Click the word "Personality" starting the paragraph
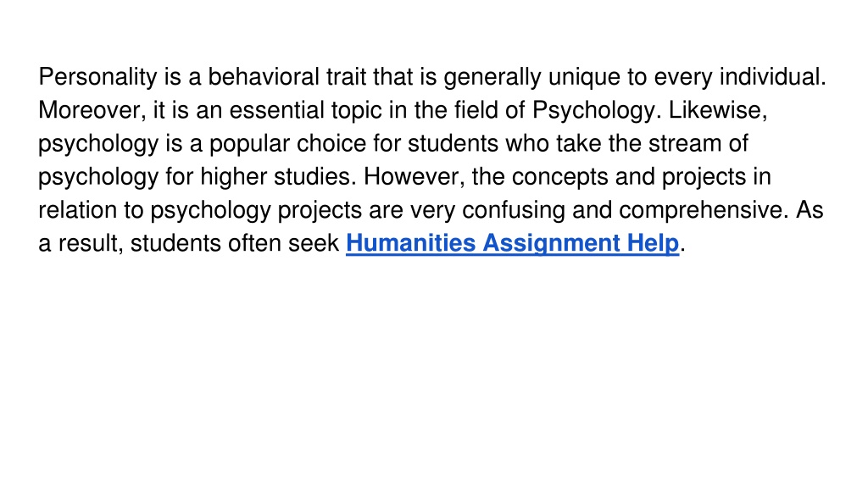Image resolution: width=868 pixels, height=488 pixels. (98, 77)
